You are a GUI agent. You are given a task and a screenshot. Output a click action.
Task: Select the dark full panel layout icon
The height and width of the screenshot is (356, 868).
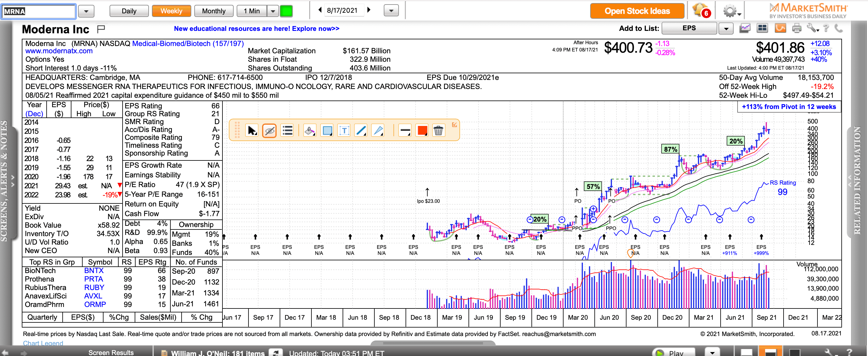point(794,352)
